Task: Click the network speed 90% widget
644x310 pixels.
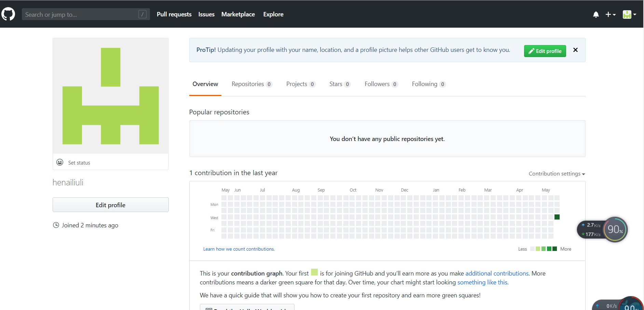Action: [x=615, y=229]
